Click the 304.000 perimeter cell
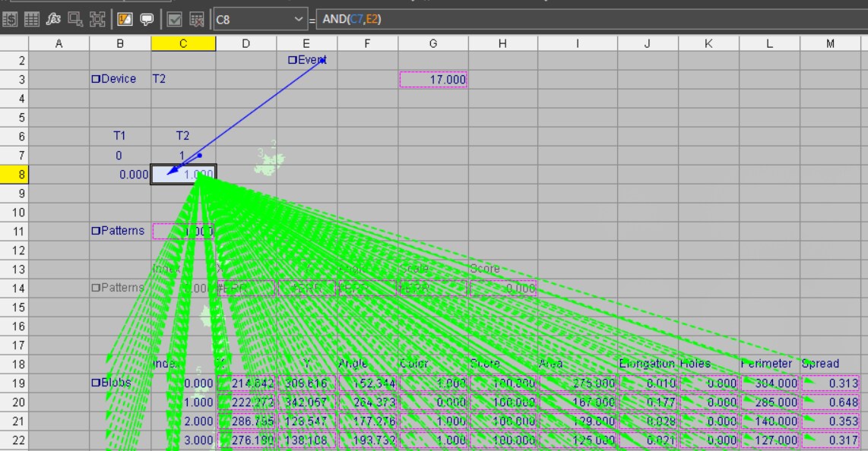 pos(769,383)
